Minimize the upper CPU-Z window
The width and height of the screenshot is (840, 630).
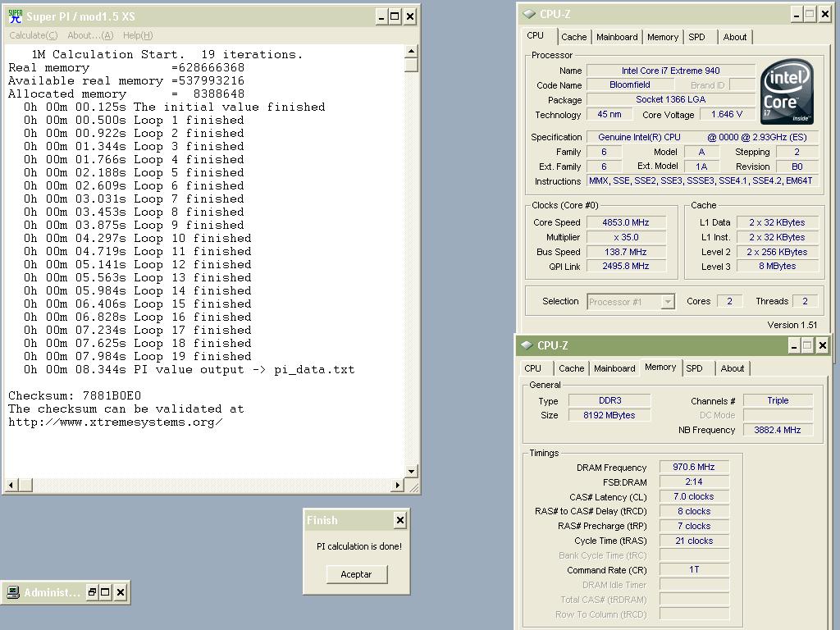point(796,15)
